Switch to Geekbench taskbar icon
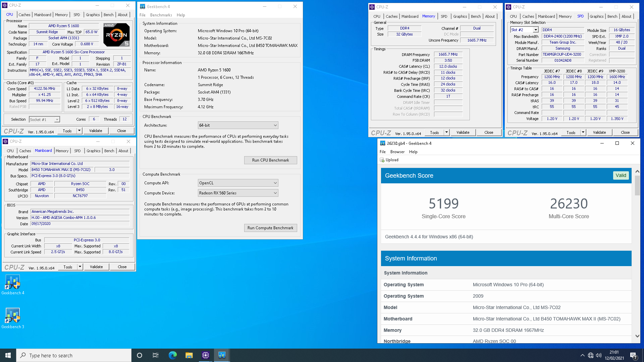 coord(222,355)
